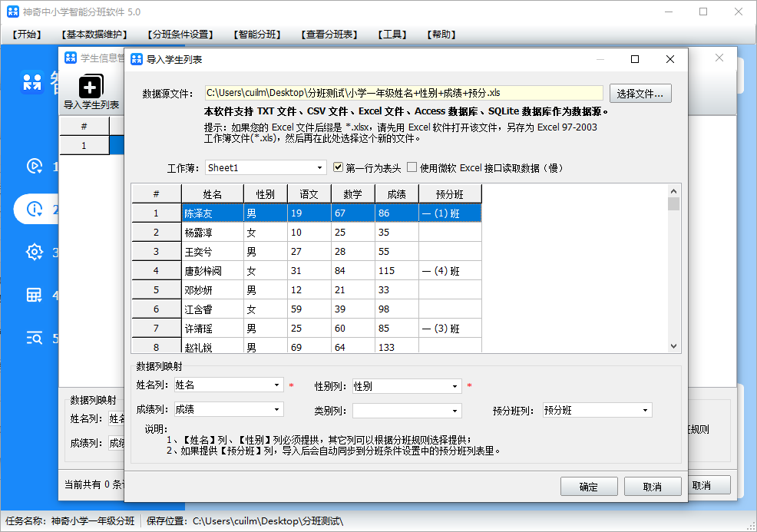
Task: Select the student cell 杨露淳
Action: pyautogui.click(x=213, y=232)
